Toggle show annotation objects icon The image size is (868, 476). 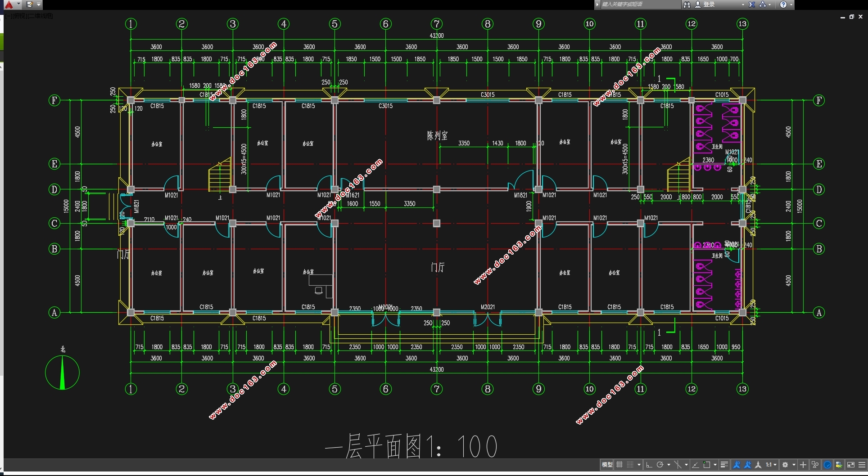coord(737,465)
